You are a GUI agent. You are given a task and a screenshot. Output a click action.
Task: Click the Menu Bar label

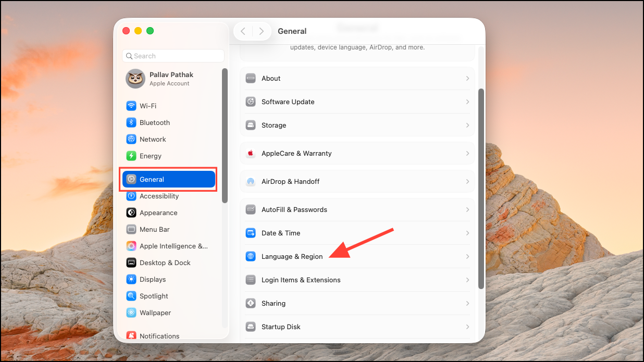tap(155, 229)
